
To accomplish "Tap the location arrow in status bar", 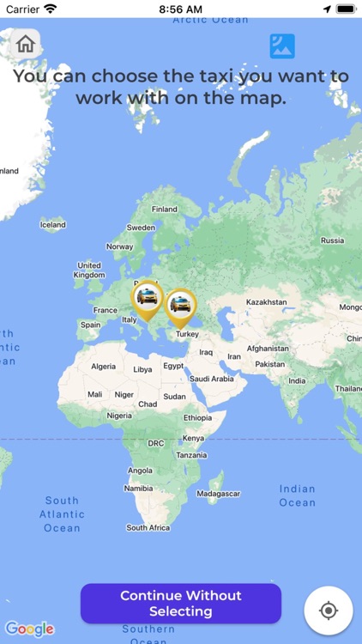I will pos(327,9).
